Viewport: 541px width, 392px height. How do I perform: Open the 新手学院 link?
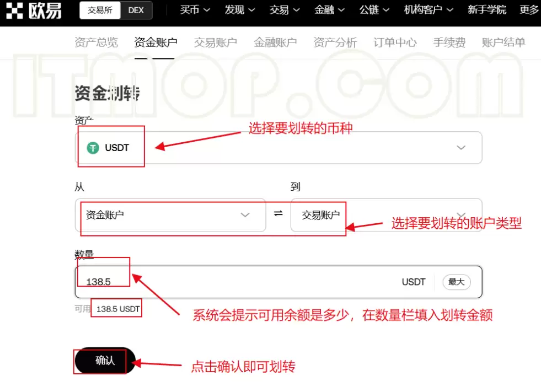486,10
